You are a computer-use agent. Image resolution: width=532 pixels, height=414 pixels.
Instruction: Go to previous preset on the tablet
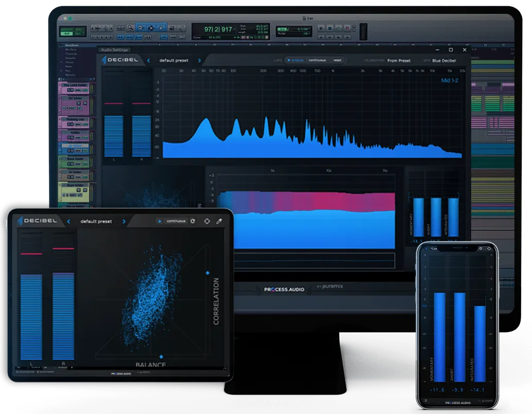(x=69, y=221)
